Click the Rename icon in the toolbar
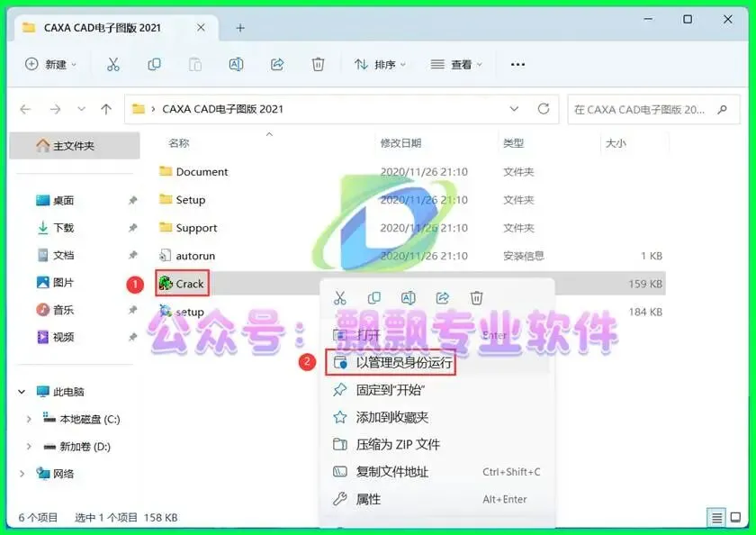 click(236, 64)
